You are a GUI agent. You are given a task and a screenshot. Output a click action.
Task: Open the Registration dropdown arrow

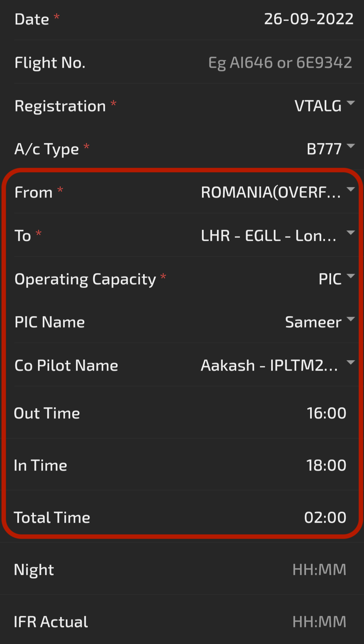point(351,103)
